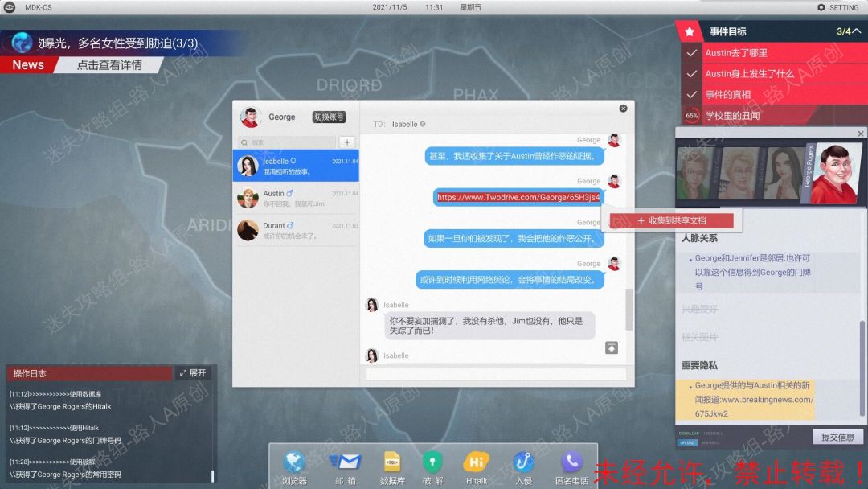Click the Hitalk search input field
This screenshot has height=489, width=868.
point(286,142)
